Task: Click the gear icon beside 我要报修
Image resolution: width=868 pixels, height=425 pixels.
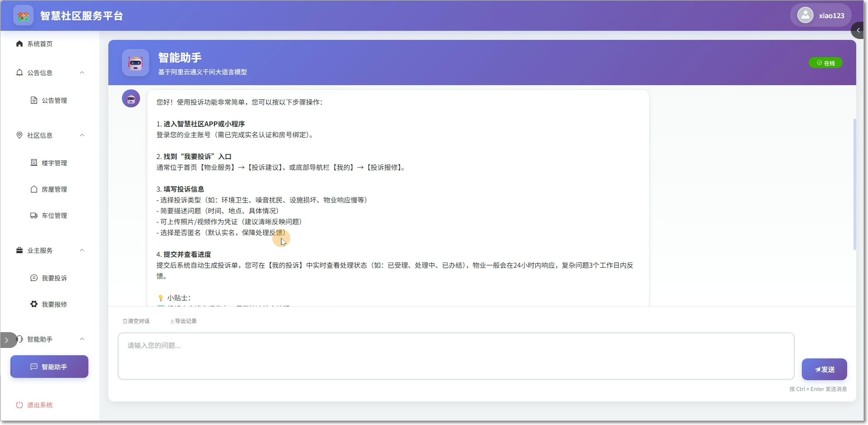Action: (34, 304)
